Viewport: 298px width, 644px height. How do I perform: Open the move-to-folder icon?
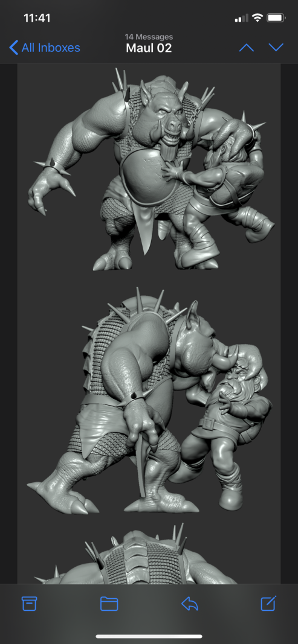coord(109,604)
